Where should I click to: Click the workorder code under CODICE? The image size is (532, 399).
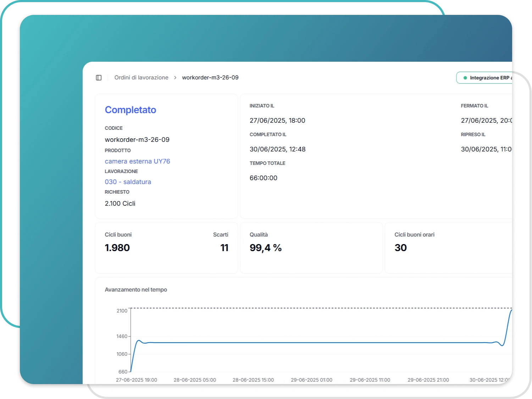[x=137, y=140]
